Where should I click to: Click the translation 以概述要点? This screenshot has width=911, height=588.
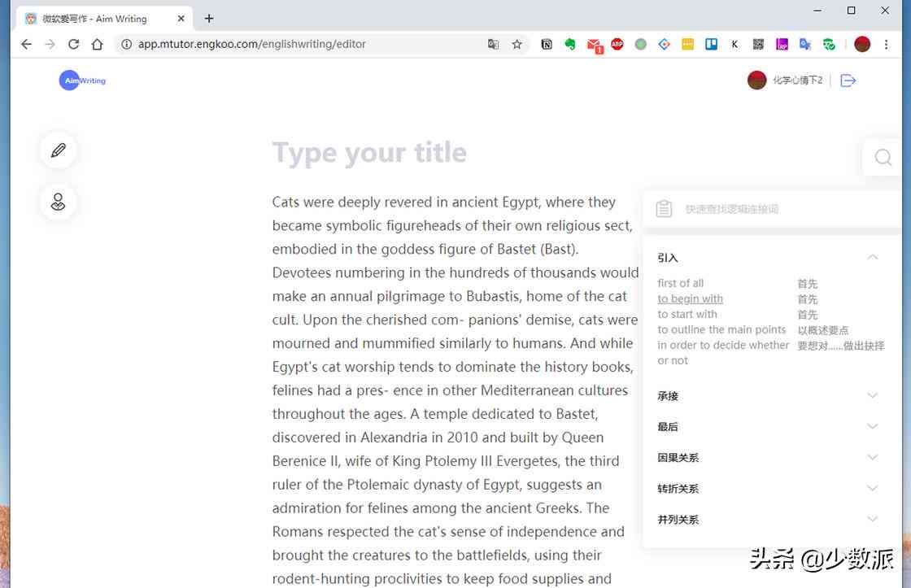point(822,330)
